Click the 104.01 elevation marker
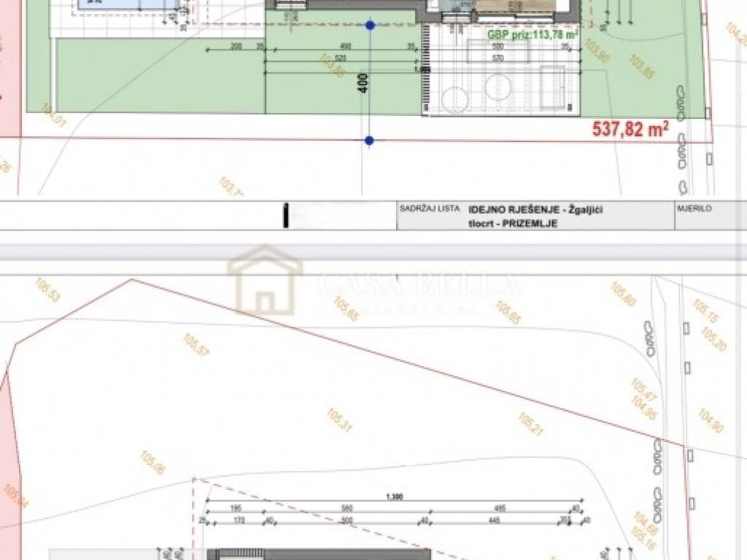Image resolution: width=747 pixels, height=560 pixels. (54, 116)
